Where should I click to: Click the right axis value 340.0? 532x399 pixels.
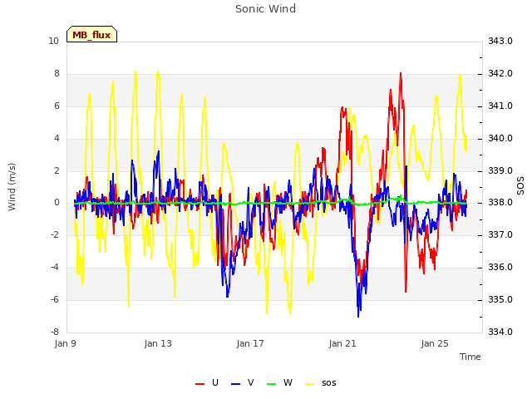point(500,139)
